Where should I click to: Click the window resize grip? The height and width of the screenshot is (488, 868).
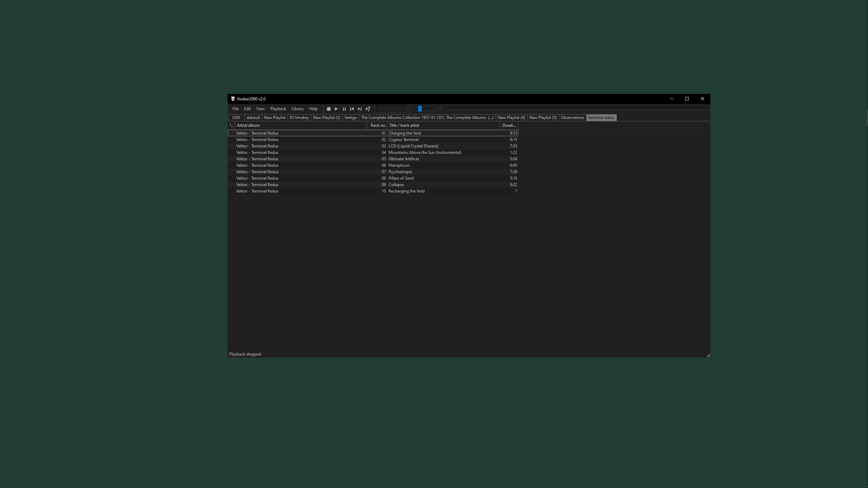coord(708,355)
